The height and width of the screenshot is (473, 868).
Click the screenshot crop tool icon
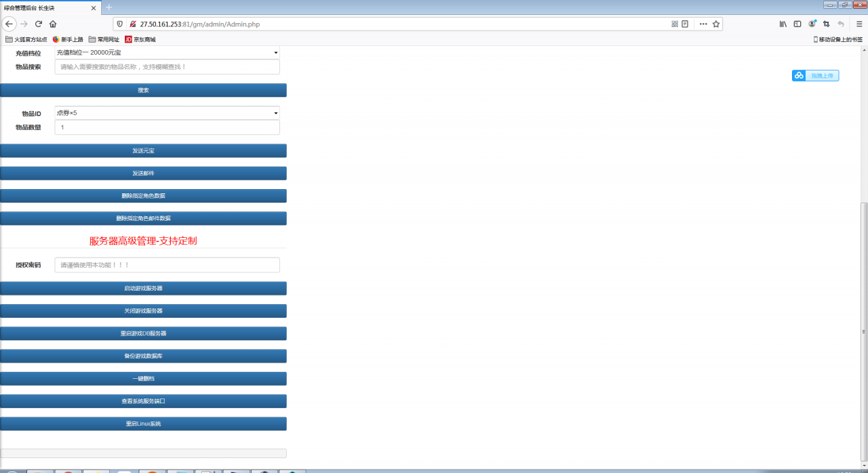pyautogui.click(x=826, y=24)
